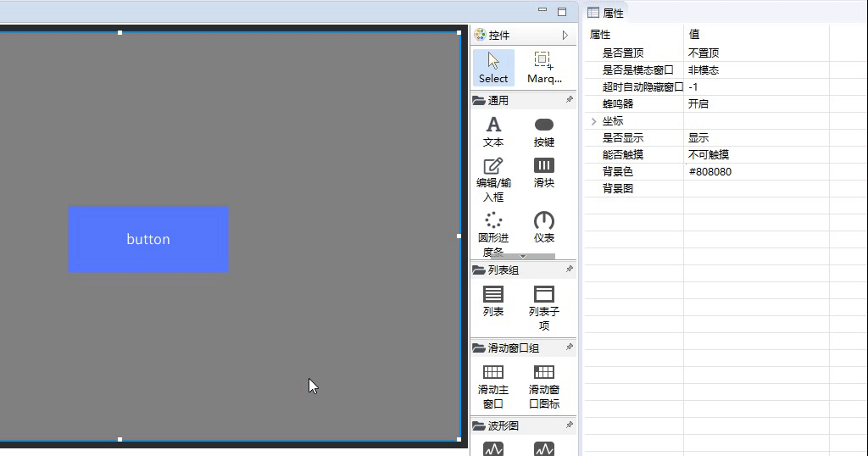
Task: Pin the 通用 palette group
Action: pos(569,100)
